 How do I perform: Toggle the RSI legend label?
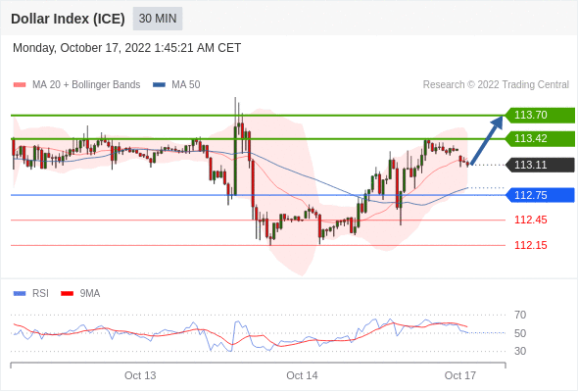pyautogui.click(x=40, y=294)
